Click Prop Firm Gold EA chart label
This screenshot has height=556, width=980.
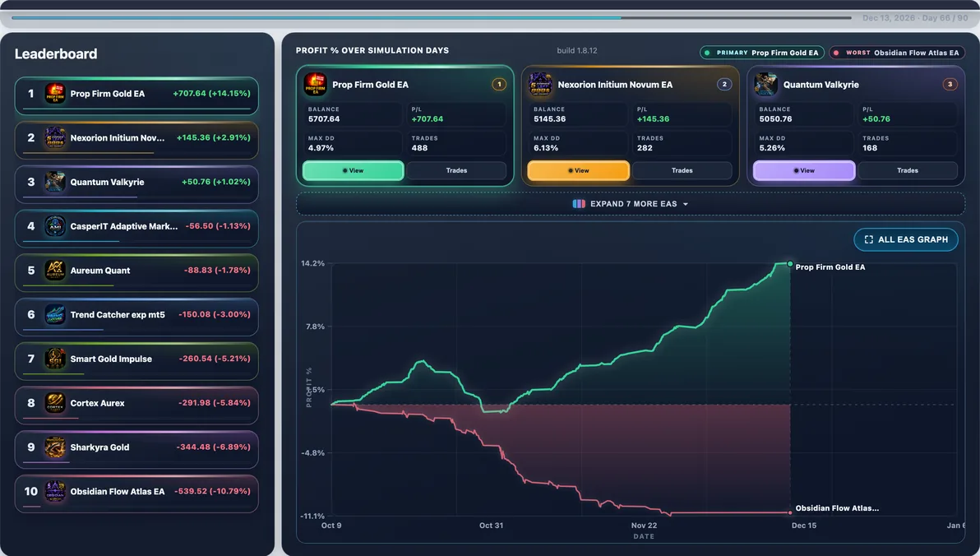[830, 267]
